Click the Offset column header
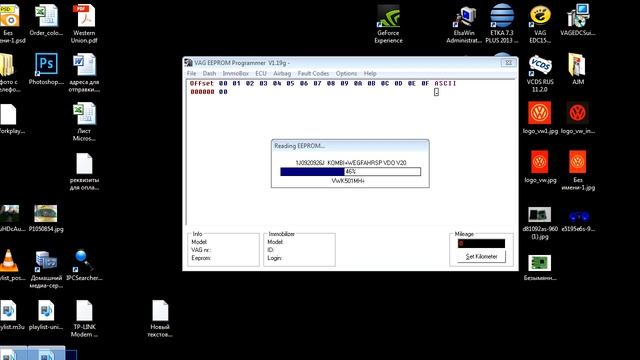Screen dimensions: 640x360 [x=202, y=83]
